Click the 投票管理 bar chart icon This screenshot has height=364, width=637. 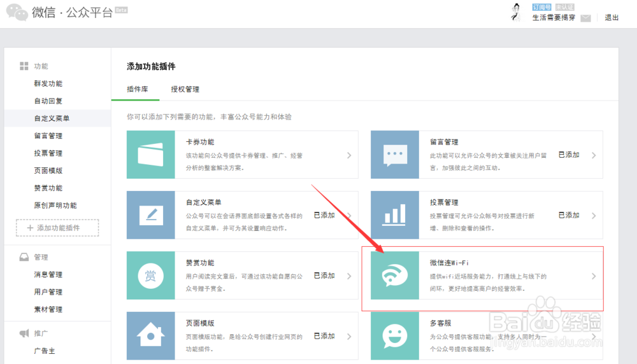[395, 215]
